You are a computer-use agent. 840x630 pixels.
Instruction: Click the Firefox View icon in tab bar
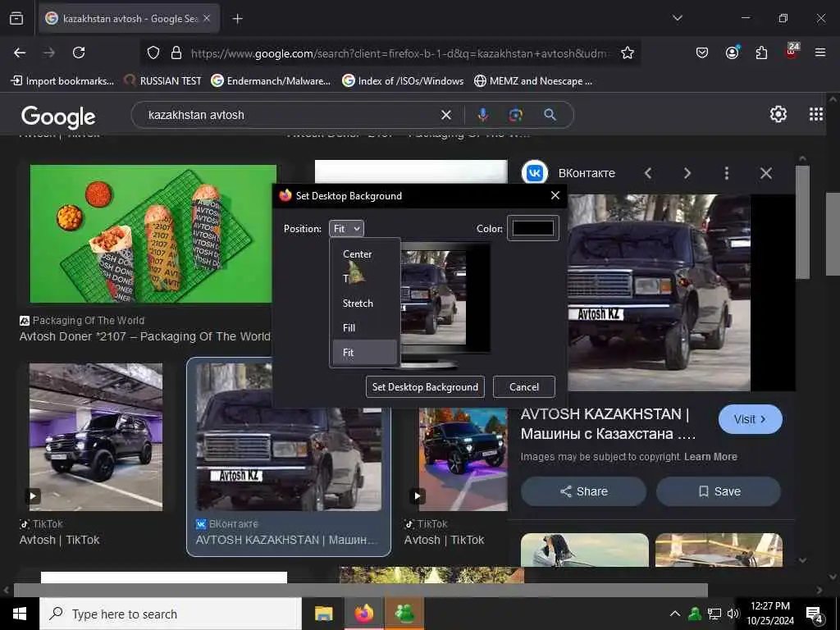(16, 19)
